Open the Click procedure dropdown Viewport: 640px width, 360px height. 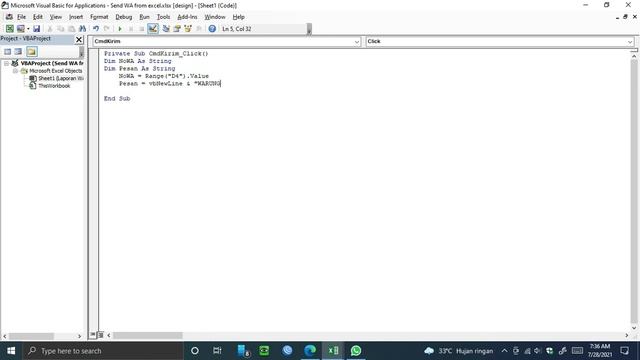click(629, 42)
